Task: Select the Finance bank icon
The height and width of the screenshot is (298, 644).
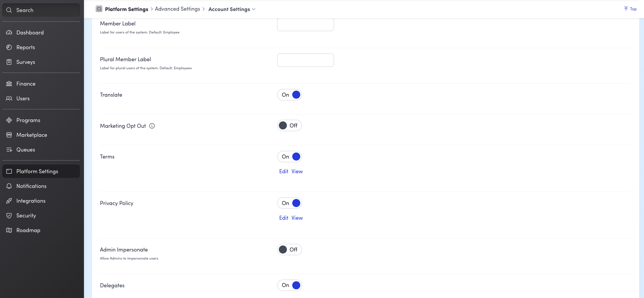Action: pos(9,84)
